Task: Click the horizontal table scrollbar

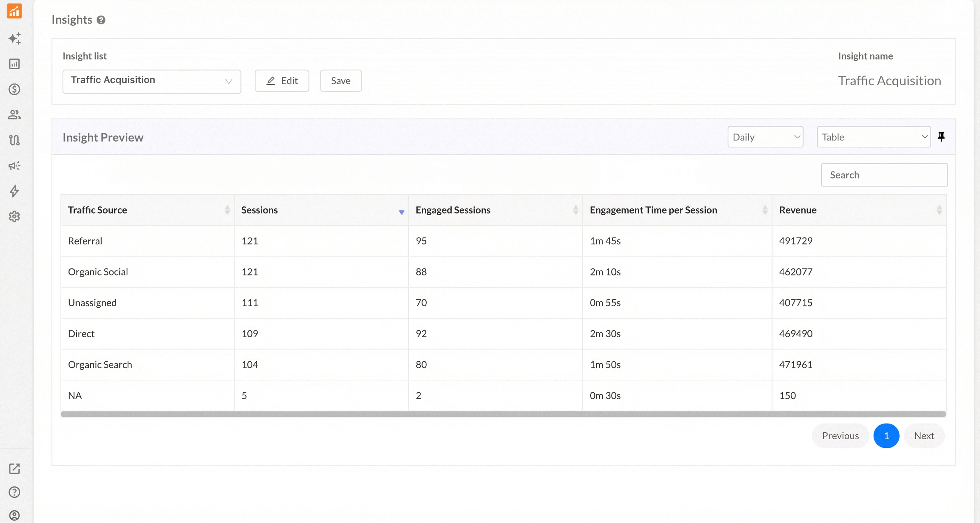Action: coord(503,414)
